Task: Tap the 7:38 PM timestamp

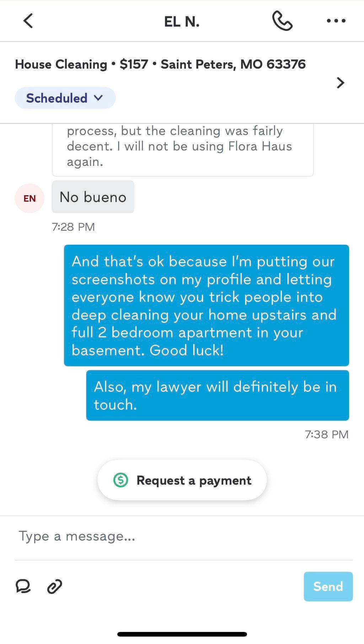Action: 327,434
